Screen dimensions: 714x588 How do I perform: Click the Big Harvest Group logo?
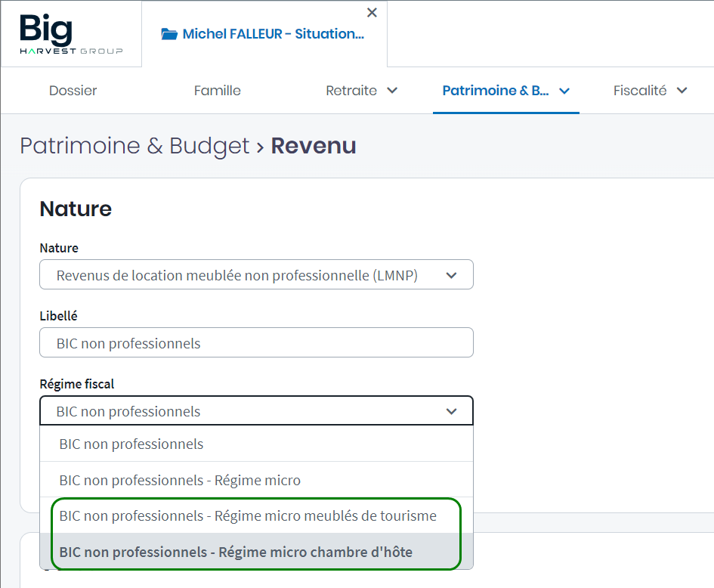click(x=70, y=34)
